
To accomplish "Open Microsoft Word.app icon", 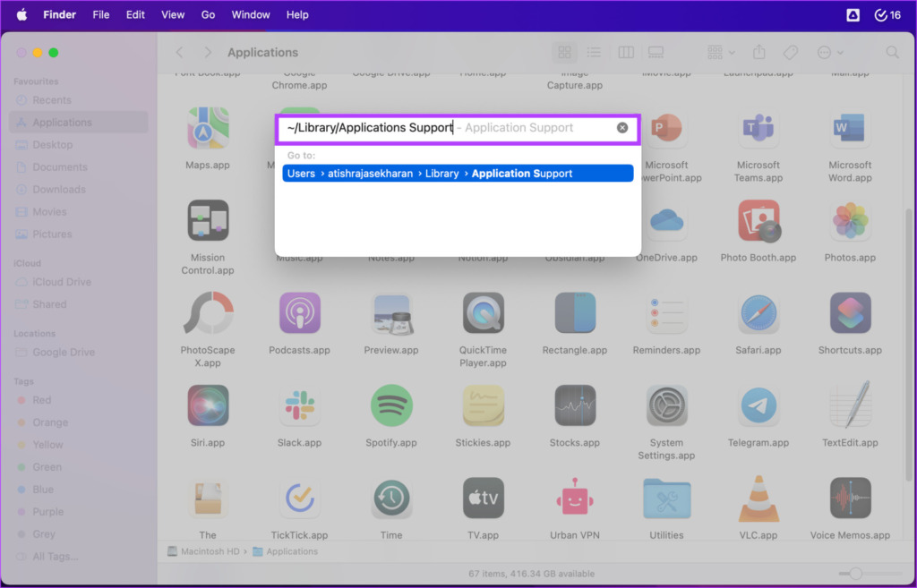I will point(851,128).
